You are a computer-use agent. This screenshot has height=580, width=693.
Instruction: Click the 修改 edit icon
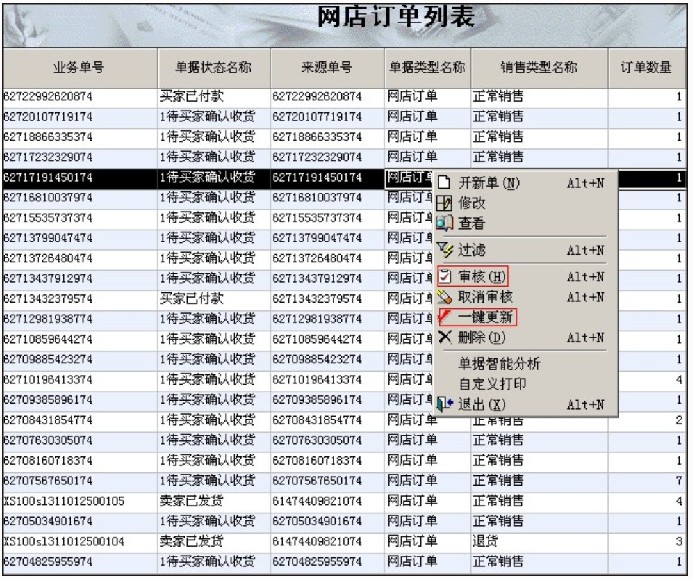point(444,203)
